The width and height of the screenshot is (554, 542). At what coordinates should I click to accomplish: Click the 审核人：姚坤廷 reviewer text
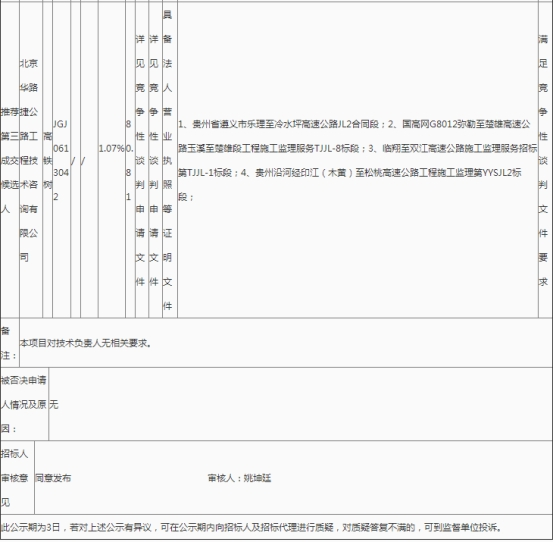(239, 478)
